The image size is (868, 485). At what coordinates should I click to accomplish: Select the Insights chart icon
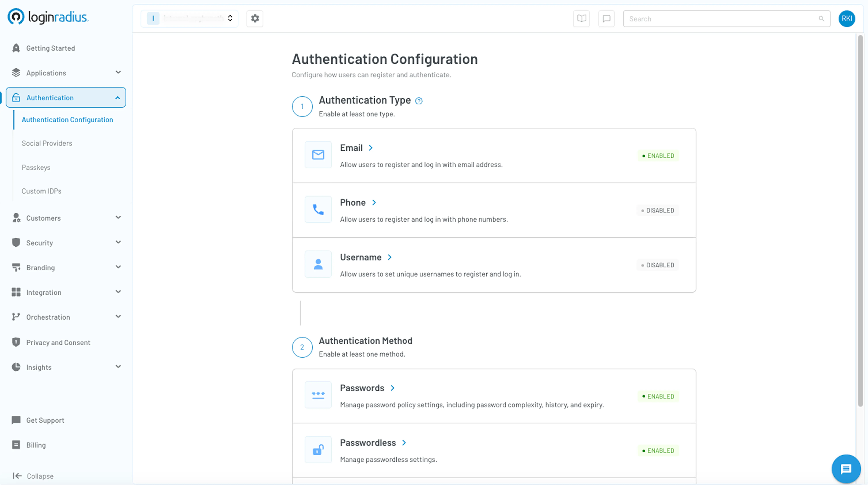pos(16,367)
